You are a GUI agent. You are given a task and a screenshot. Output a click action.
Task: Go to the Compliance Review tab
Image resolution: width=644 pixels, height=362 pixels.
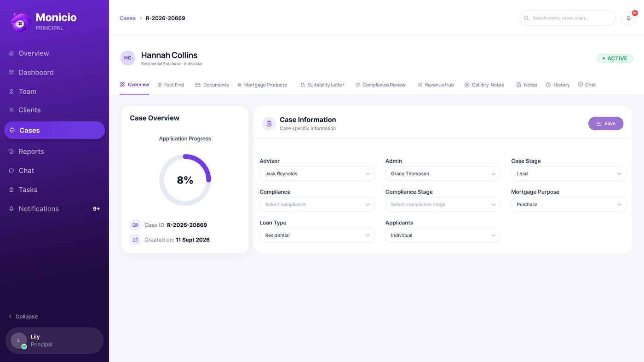tap(380, 85)
